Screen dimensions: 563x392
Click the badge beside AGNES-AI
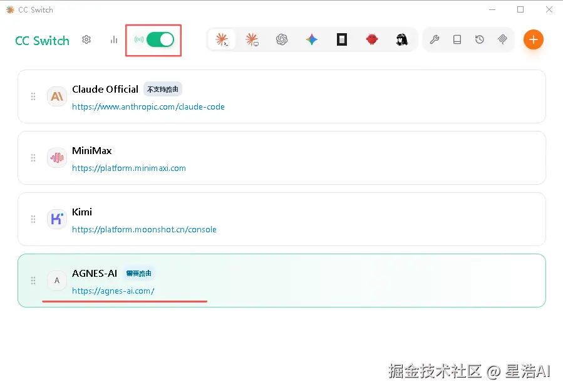point(138,274)
